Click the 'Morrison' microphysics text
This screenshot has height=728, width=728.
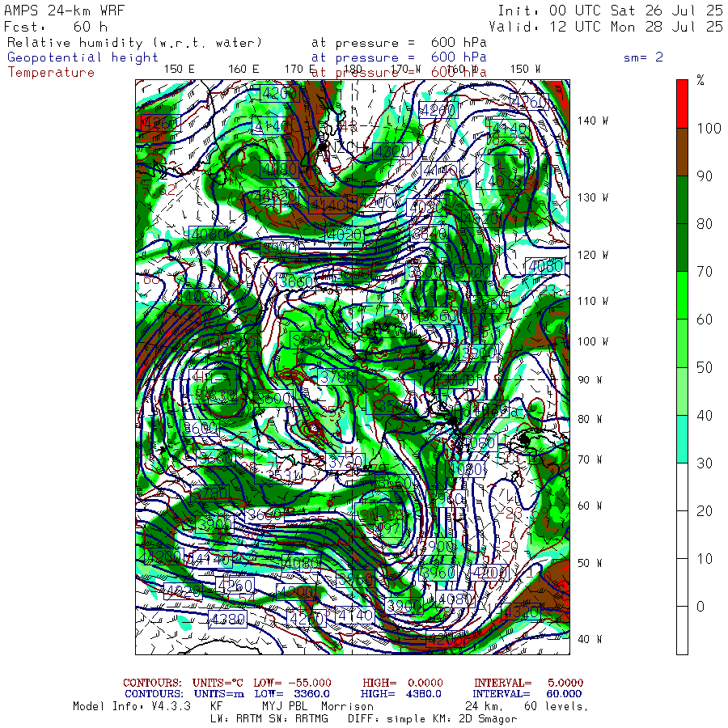pyautogui.click(x=347, y=706)
